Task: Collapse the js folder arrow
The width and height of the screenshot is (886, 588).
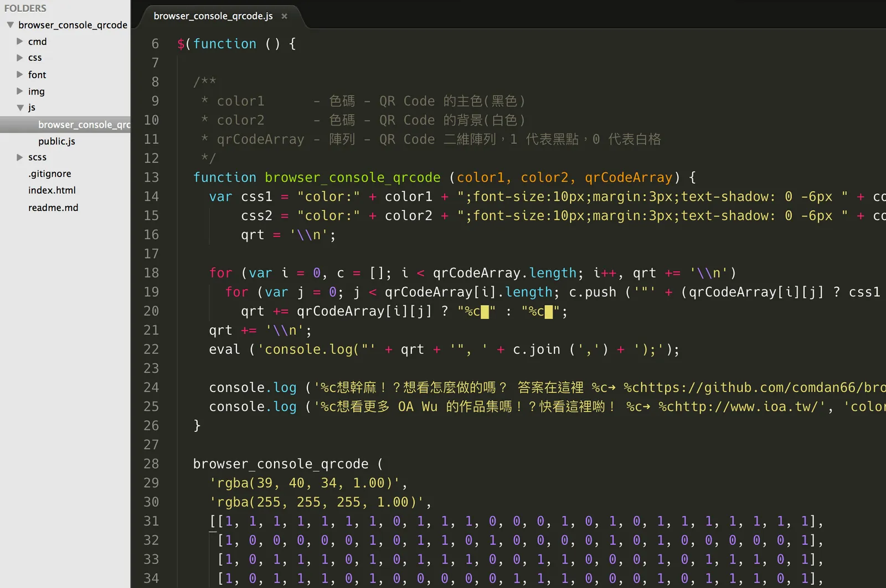Action: (x=20, y=107)
